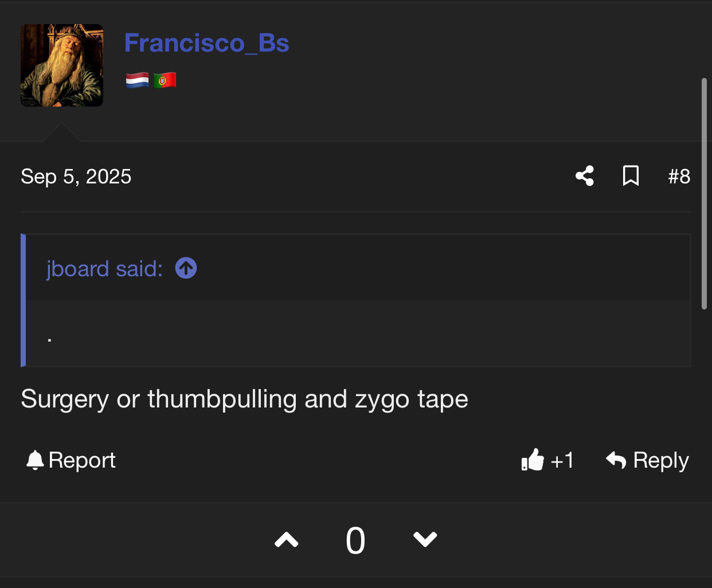Click the "jboard said:" quote header
Image resolution: width=712 pixels, height=588 pixels.
104,268
